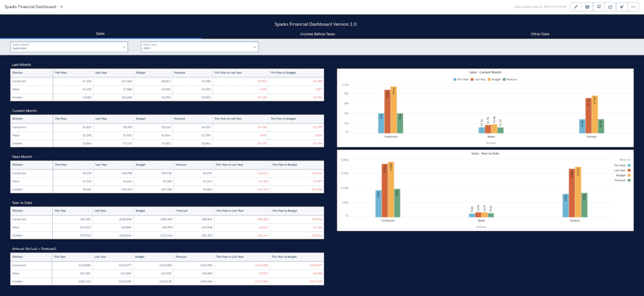Click Budget swatch in Current Month legend
Viewport: 644px width, 296px height.
tap(489, 79)
